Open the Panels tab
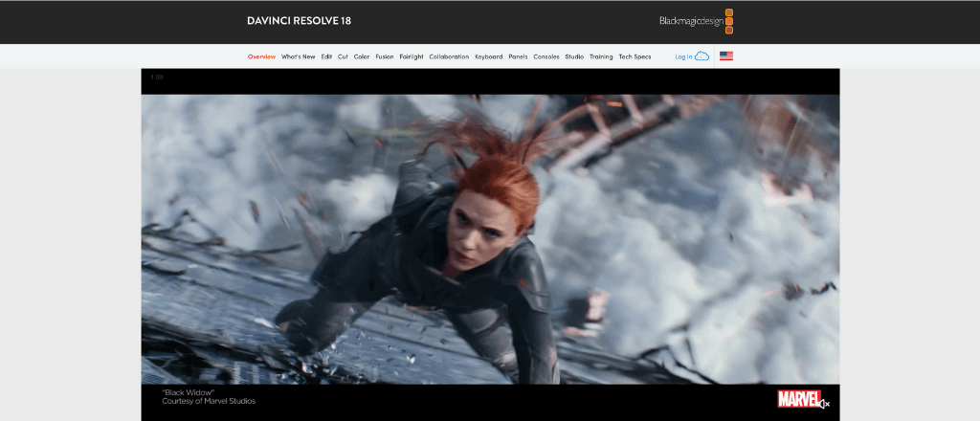Screen dimensions: 980x421 518,56
